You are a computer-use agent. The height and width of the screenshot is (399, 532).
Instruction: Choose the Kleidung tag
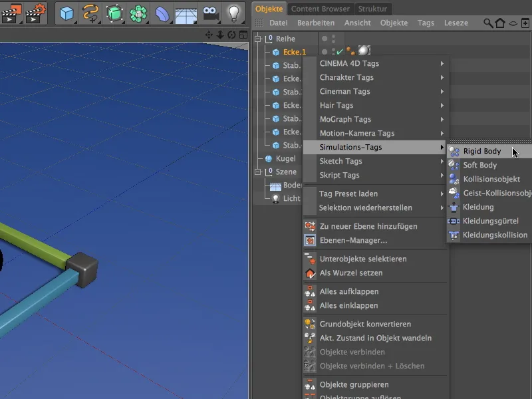pos(489,207)
